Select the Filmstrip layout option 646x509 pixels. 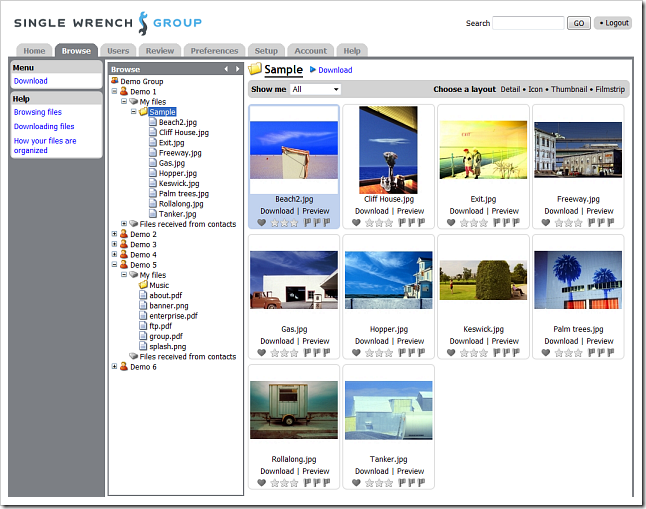point(610,89)
